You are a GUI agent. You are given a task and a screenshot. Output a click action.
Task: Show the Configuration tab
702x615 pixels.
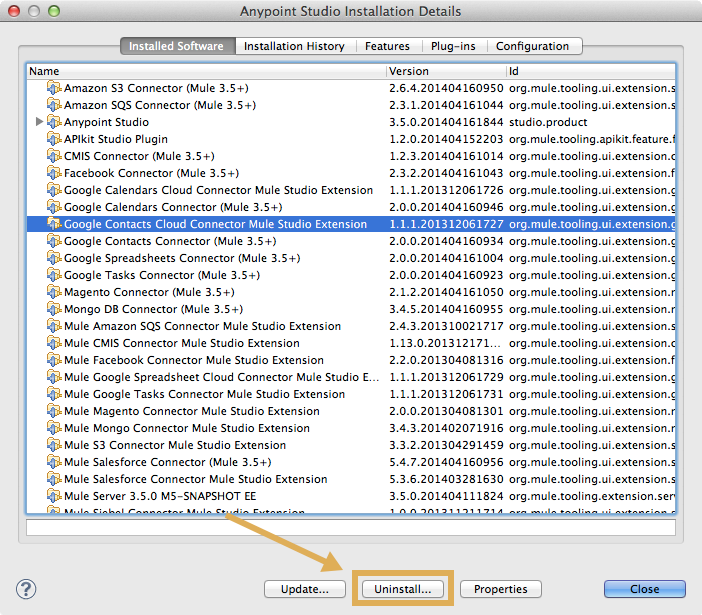click(532, 46)
